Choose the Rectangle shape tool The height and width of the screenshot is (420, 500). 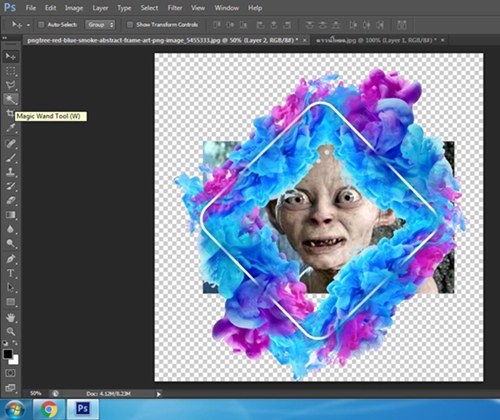(x=10, y=302)
